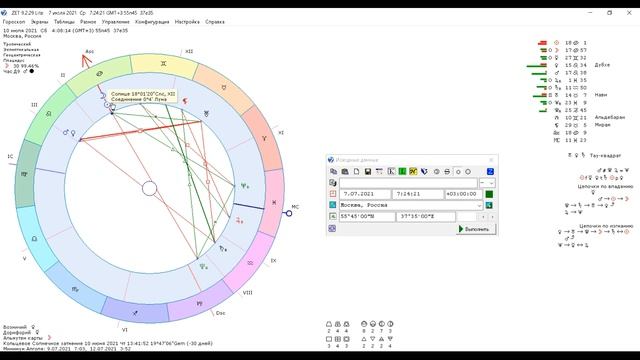This screenshot has height=360, width=640.
Task: Select the small circle radio option
Action: click(458, 172)
